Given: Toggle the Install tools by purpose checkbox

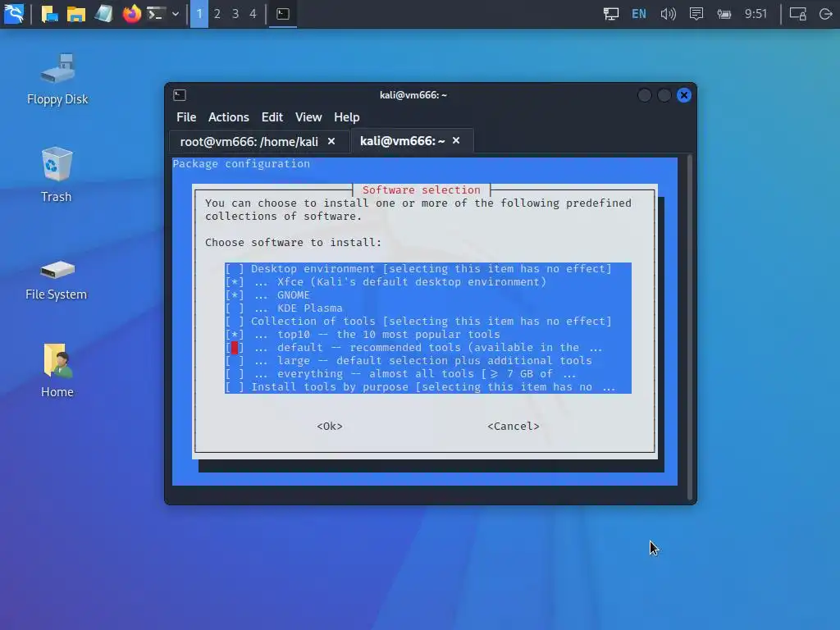Looking at the screenshot, I should (x=234, y=387).
